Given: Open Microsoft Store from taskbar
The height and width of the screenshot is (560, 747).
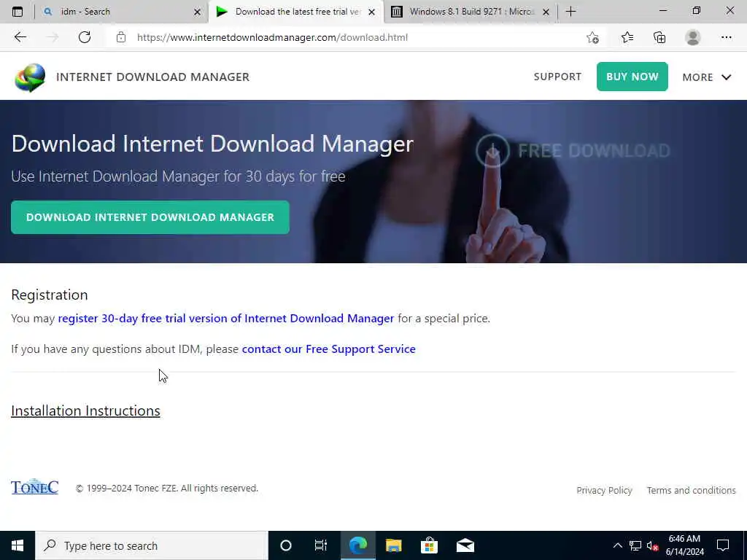Looking at the screenshot, I should click(429, 545).
